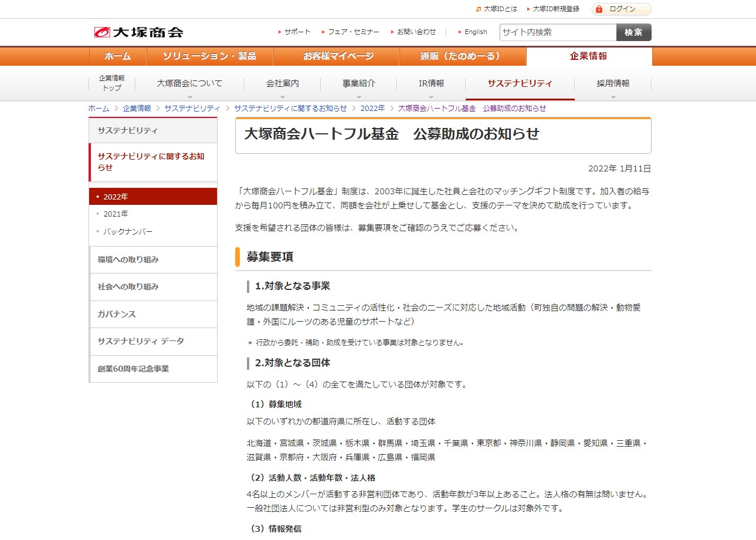Click the Otsuka Shokai logo
This screenshot has height=540, width=756.
(x=139, y=32)
